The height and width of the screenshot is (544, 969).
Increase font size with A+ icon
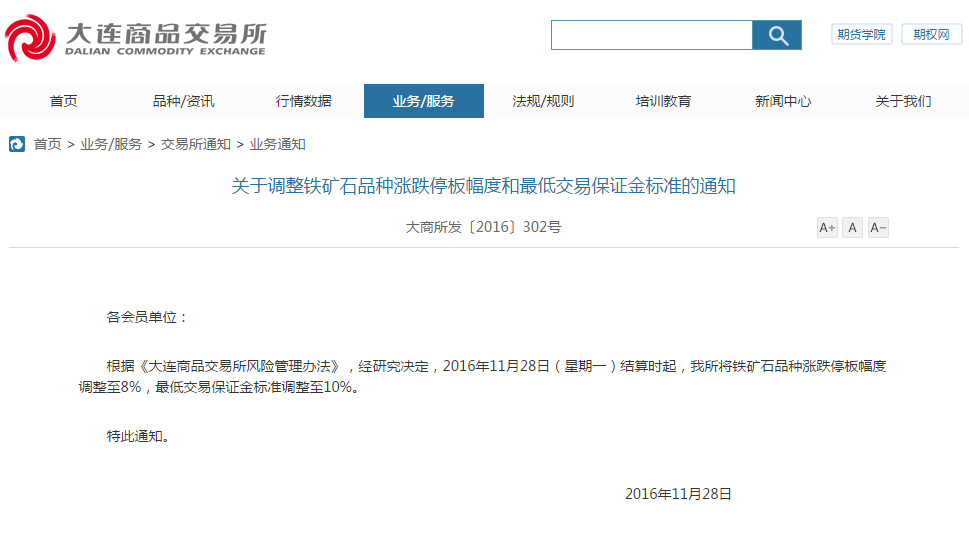pos(827,228)
